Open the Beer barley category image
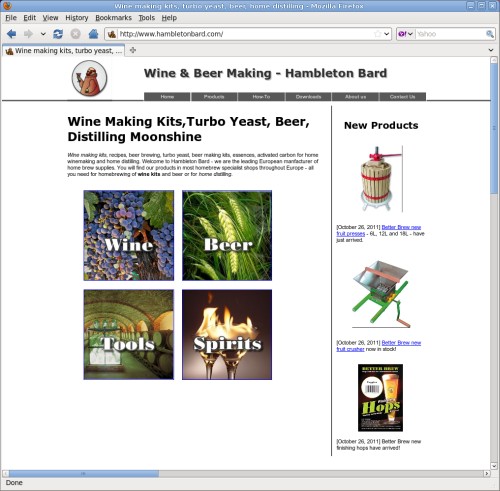This screenshot has width=500, height=491. pos(227,235)
